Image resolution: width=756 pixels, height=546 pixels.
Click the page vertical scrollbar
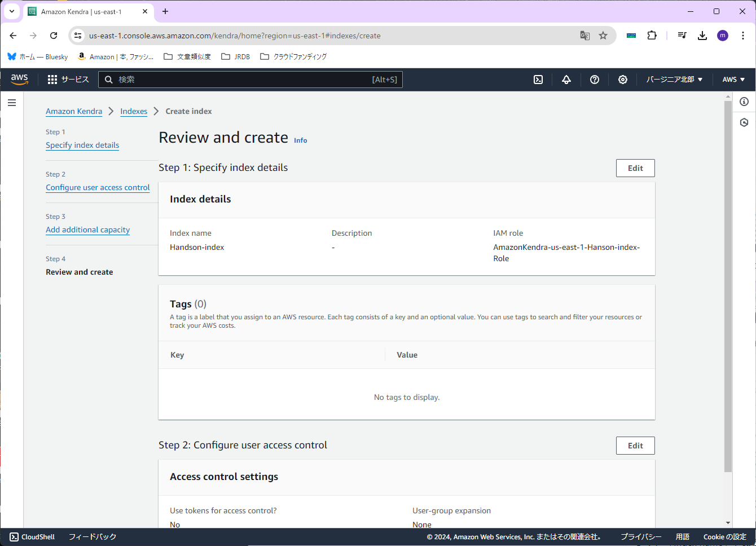tap(728, 287)
